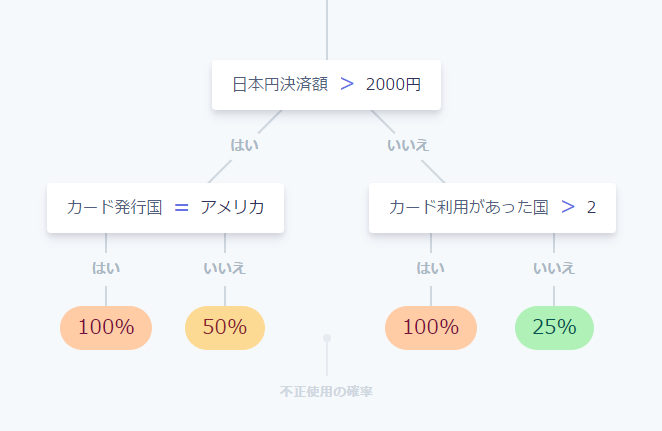
Task: Select the 2000円 threshold value
Action: 393,84
